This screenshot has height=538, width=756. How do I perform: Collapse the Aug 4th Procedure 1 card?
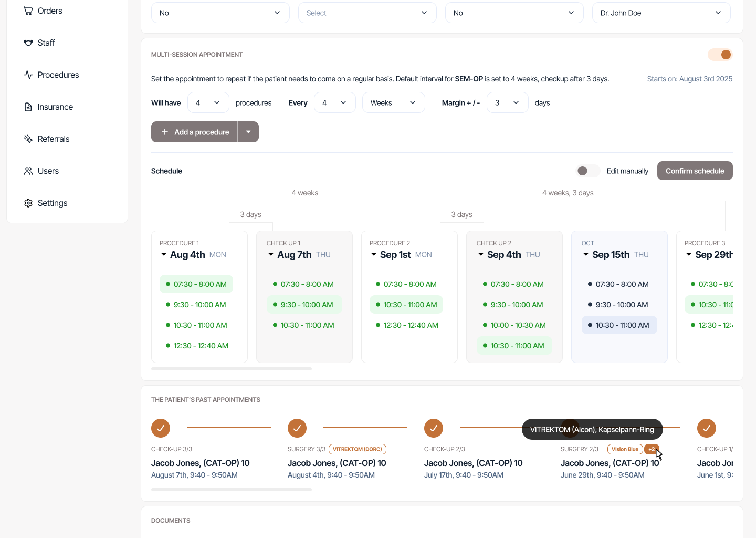click(x=164, y=255)
